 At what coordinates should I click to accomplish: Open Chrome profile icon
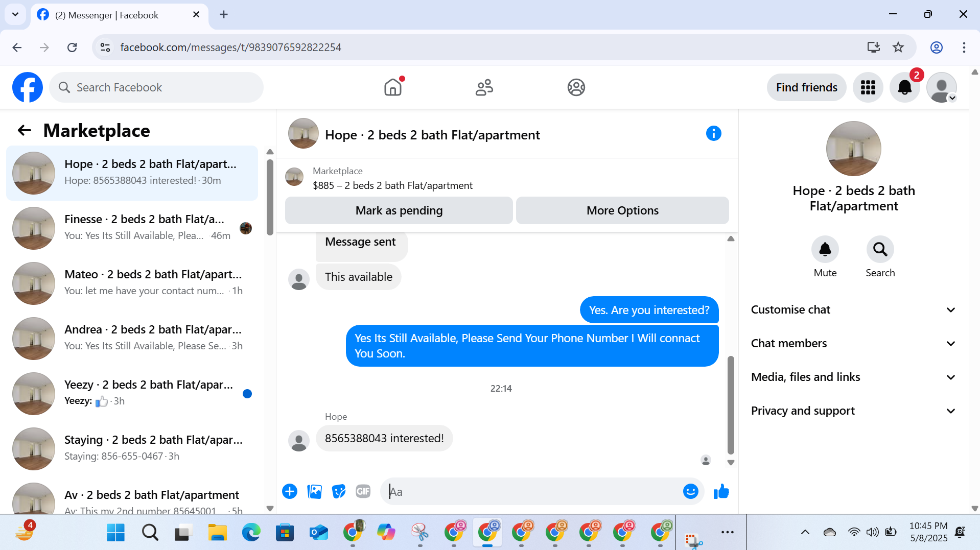click(936, 47)
